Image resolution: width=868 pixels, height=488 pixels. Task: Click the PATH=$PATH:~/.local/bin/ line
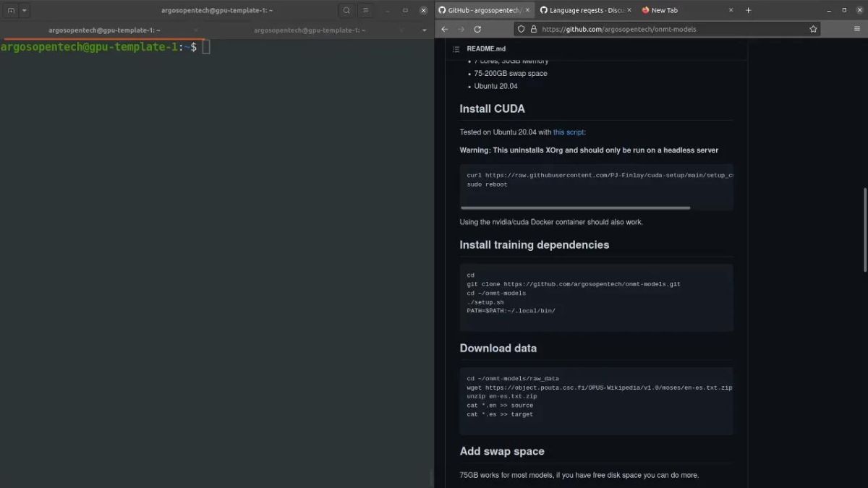[x=511, y=311]
